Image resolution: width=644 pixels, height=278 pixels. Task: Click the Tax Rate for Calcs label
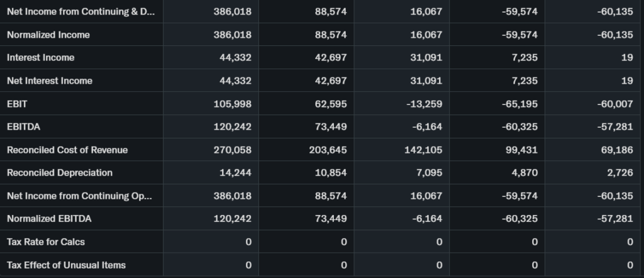point(46,242)
